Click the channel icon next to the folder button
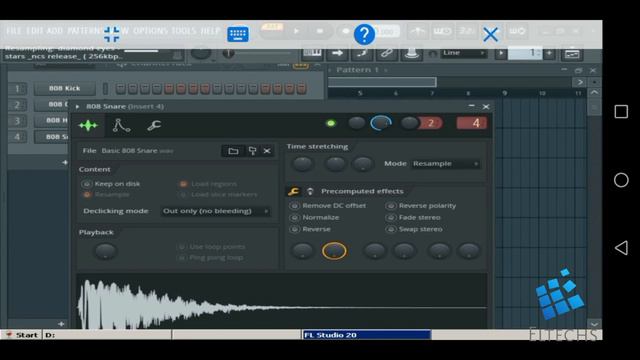The height and width of the screenshot is (360, 640). pyautogui.click(x=252, y=151)
